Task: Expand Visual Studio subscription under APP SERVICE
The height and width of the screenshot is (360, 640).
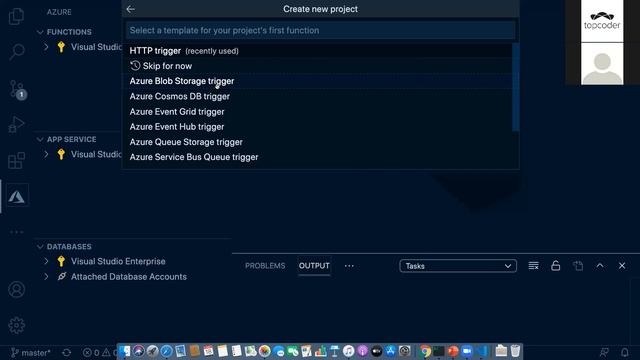Action: coord(46,154)
